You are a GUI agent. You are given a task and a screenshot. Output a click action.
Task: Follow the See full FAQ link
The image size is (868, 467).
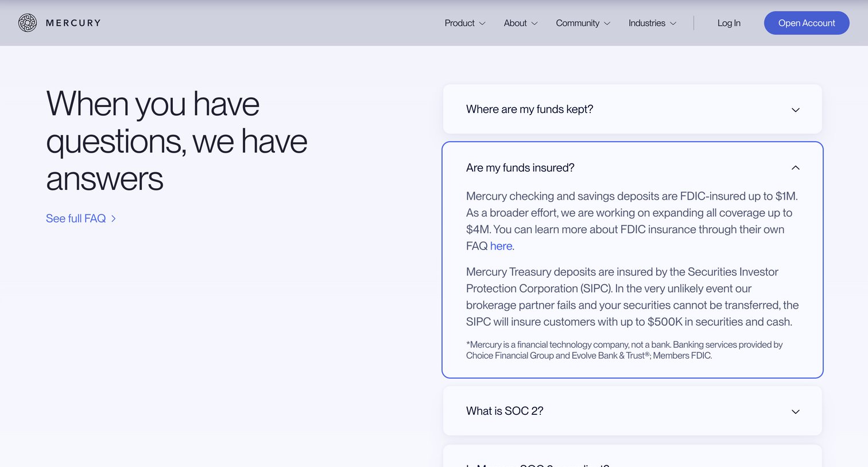[81, 219]
